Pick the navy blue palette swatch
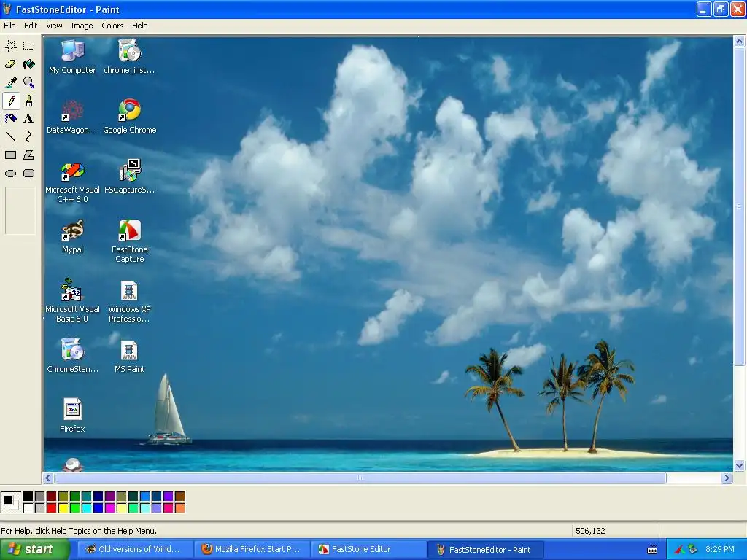This screenshot has width=747, height=560. point(98,496)
